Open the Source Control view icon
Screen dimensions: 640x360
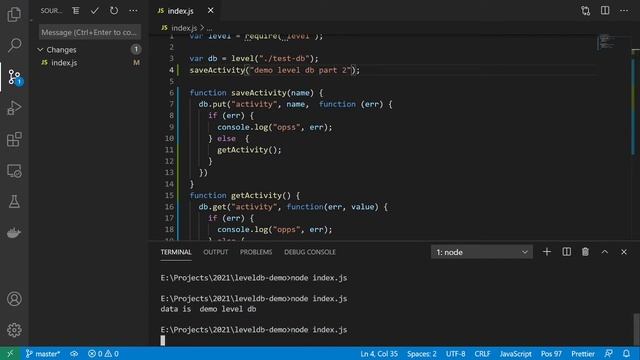pyautogui.click(x=14, y=77)
